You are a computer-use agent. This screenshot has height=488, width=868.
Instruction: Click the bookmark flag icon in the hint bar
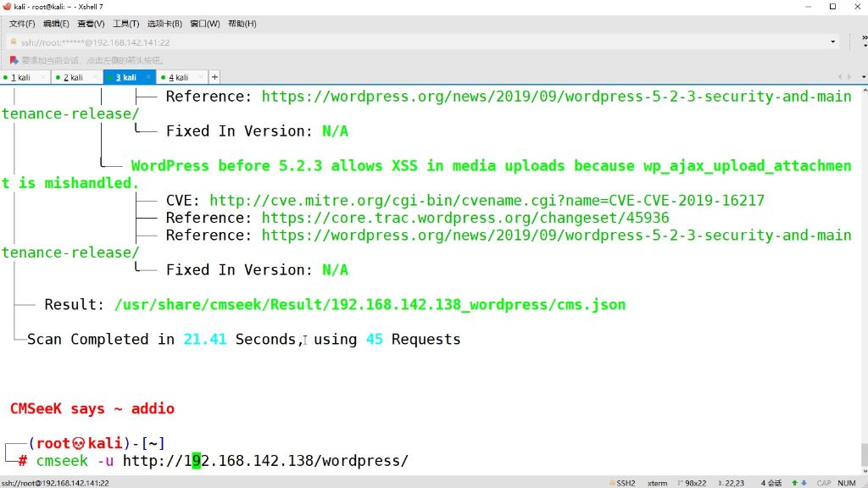click(14, 60)
